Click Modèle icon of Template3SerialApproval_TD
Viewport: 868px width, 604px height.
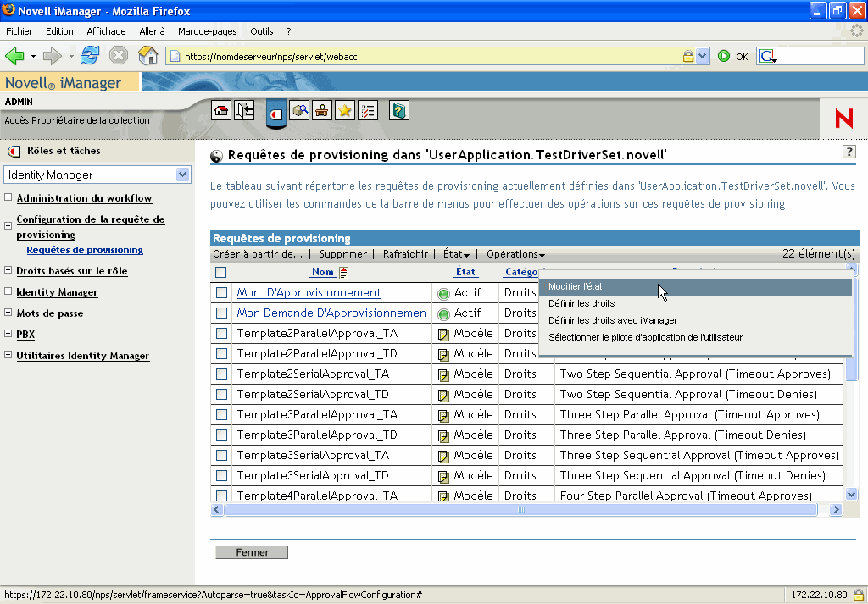click(443, 477)
